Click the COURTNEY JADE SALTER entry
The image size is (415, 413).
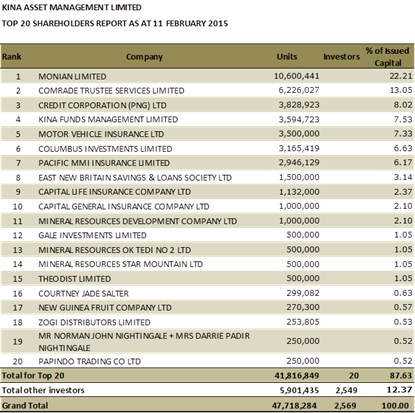pyautogui.click(x=83, y=293)
